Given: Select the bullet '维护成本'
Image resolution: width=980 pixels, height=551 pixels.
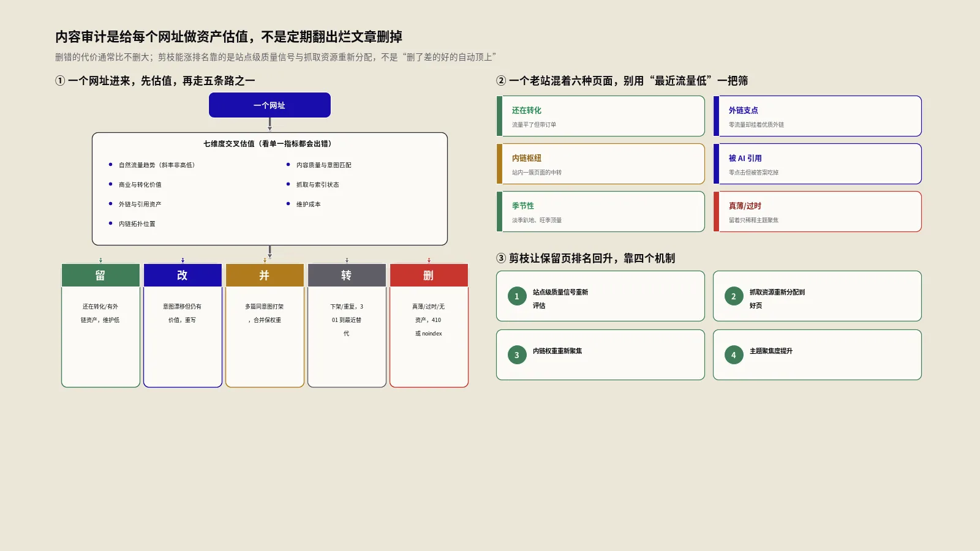Looking at the screenshot, I should 309,204.
